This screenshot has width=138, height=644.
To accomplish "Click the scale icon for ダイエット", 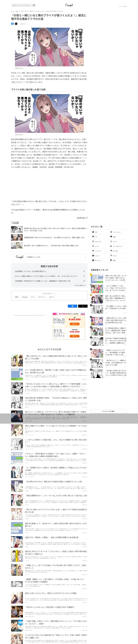I will pos(93,260).
